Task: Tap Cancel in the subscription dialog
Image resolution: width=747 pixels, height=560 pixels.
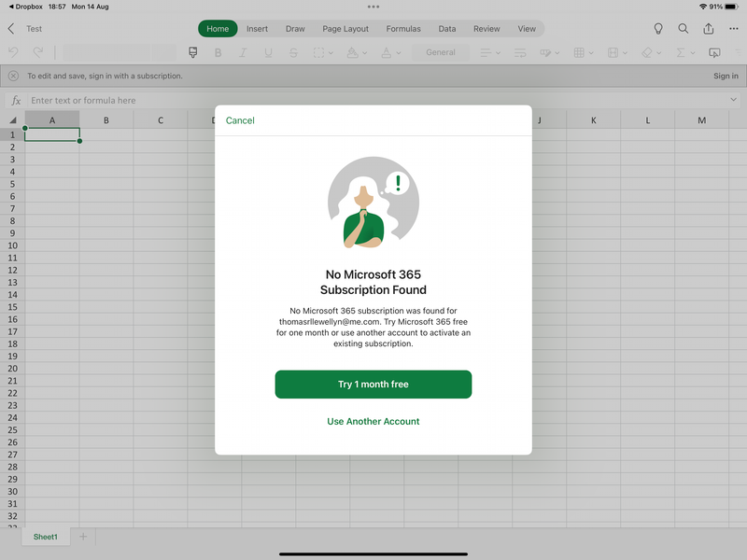Action: (x=240, y=120)
